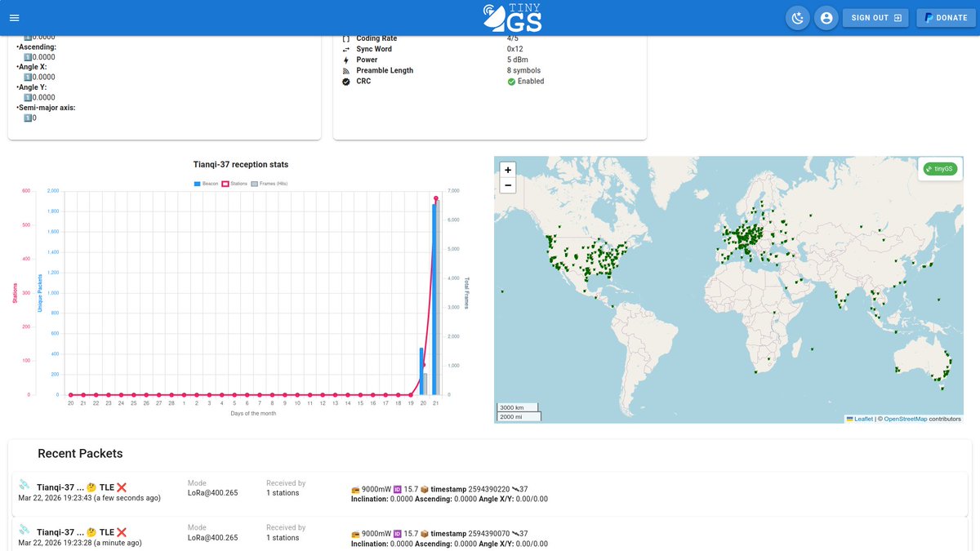This screenshot has width=980, height=551.
Task: Click the red X TLE icon in 19:23:43 packet
Action: coord(122,487)
